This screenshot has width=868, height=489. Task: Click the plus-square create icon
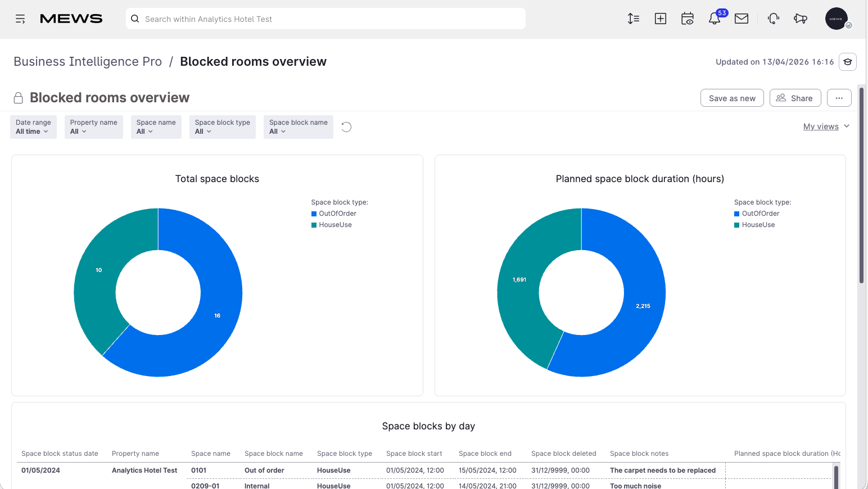661,19
